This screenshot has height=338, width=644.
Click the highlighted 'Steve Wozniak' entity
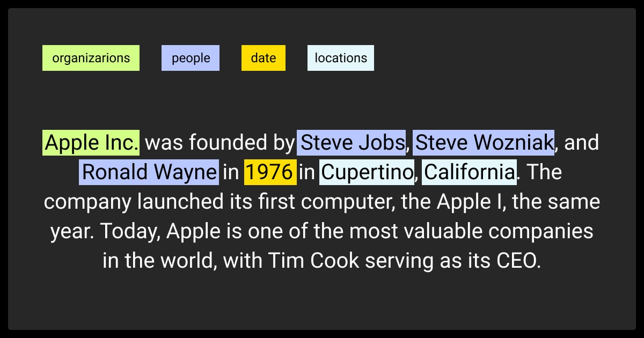pos(484,143)
